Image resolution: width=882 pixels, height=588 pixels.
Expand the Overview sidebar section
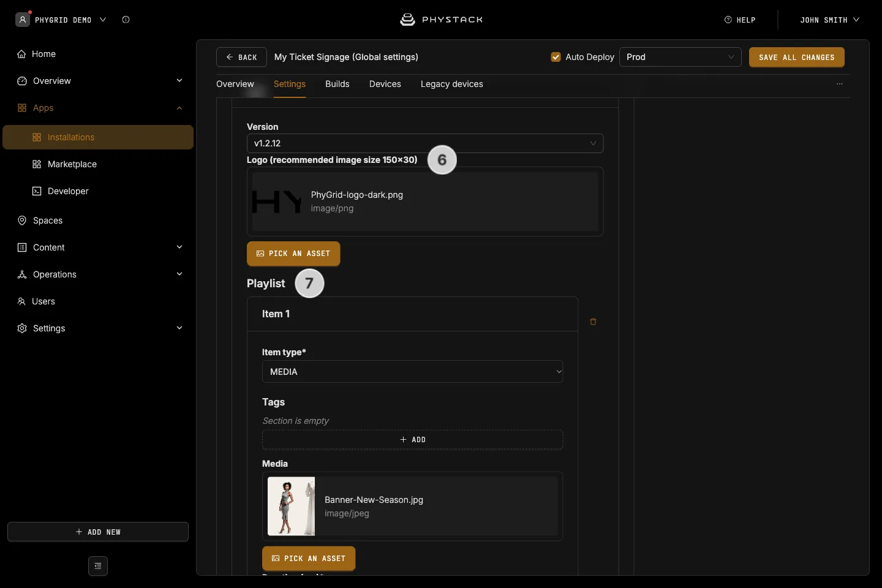pos(179,81)
